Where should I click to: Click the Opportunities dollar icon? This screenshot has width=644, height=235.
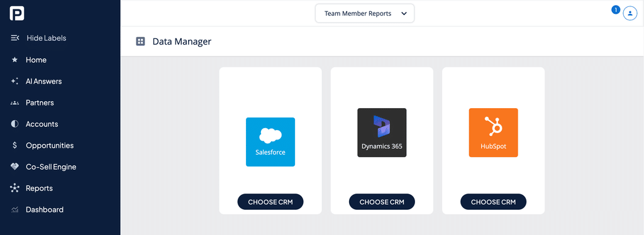coord(15,145)
